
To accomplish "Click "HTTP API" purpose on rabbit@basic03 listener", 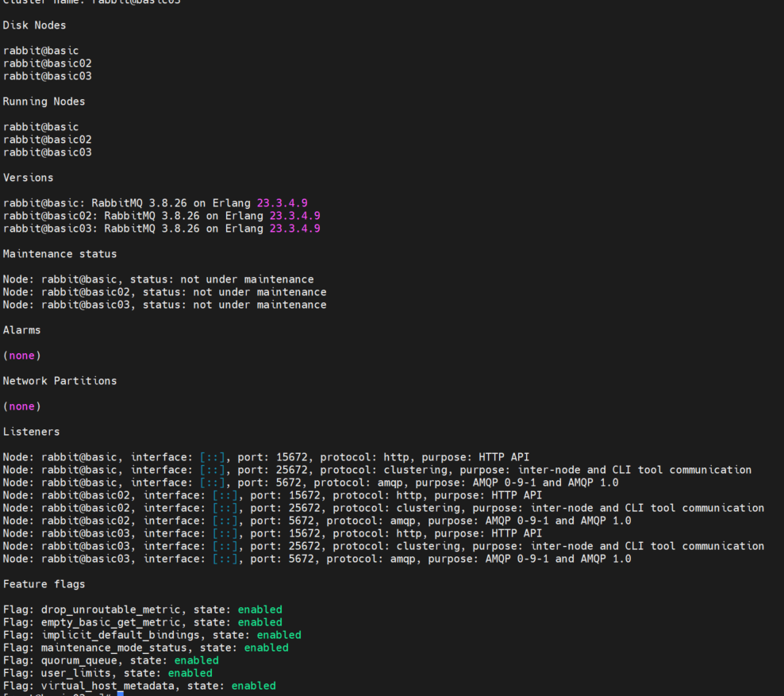I will 517,533.
